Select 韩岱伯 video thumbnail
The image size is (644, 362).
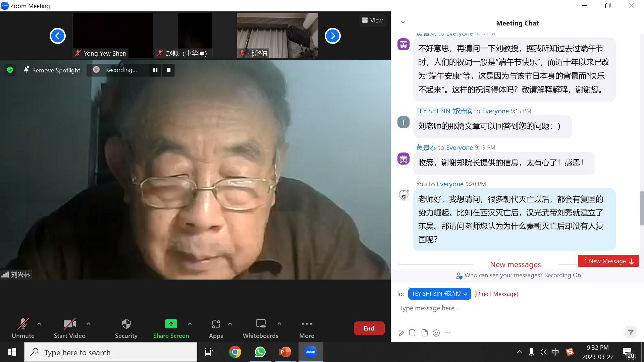pyautogui.click(x=277, y=36)
